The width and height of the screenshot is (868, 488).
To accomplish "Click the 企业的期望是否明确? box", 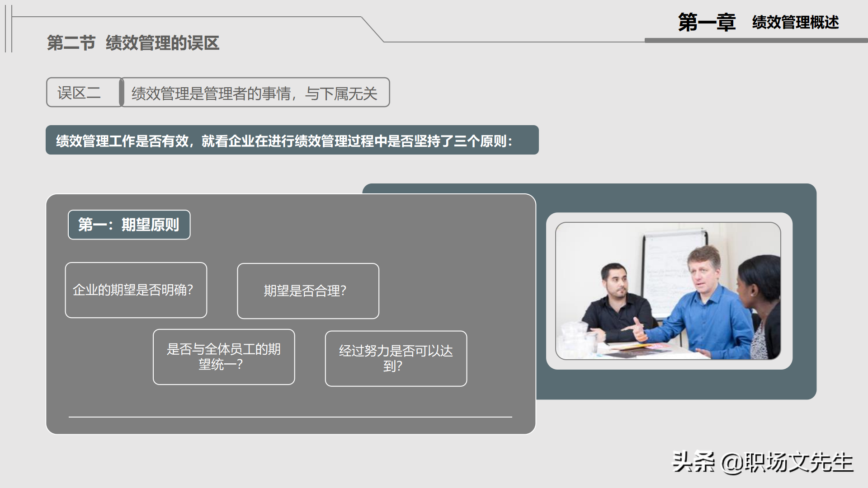I will [135, 290].
